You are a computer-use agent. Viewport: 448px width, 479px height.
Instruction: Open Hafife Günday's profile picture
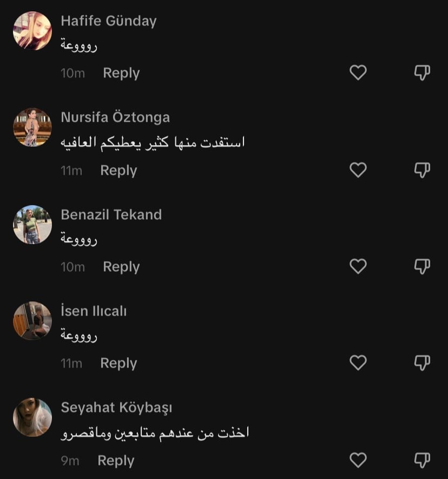click(32, 31)
